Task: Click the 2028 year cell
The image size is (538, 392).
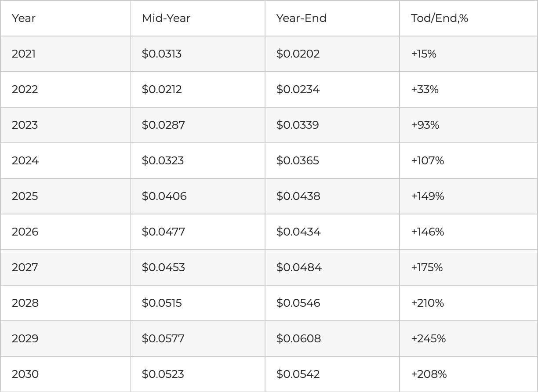Action: (25, 303)
